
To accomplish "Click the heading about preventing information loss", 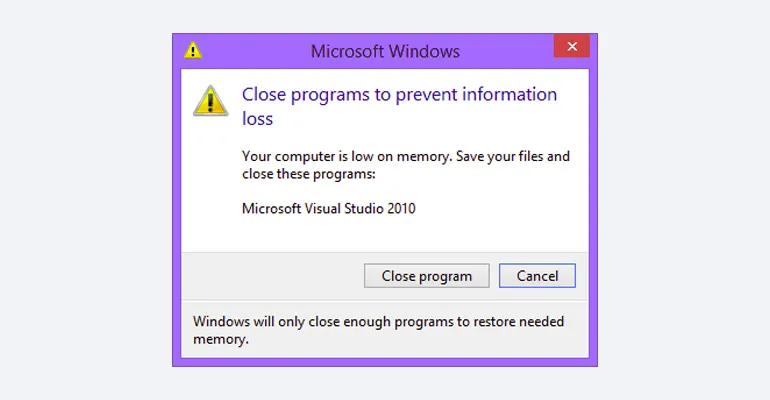I will click(399, 96).
